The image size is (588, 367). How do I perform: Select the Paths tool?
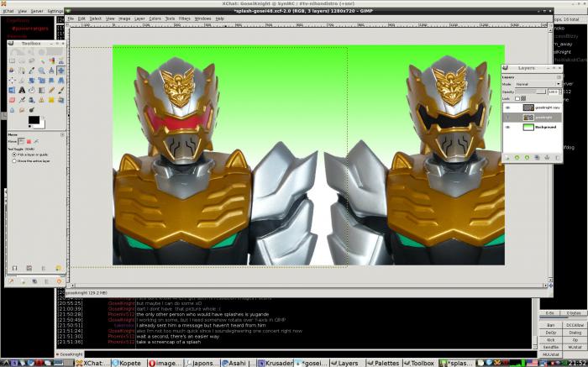pyautogui.click(x=22, y=71)
